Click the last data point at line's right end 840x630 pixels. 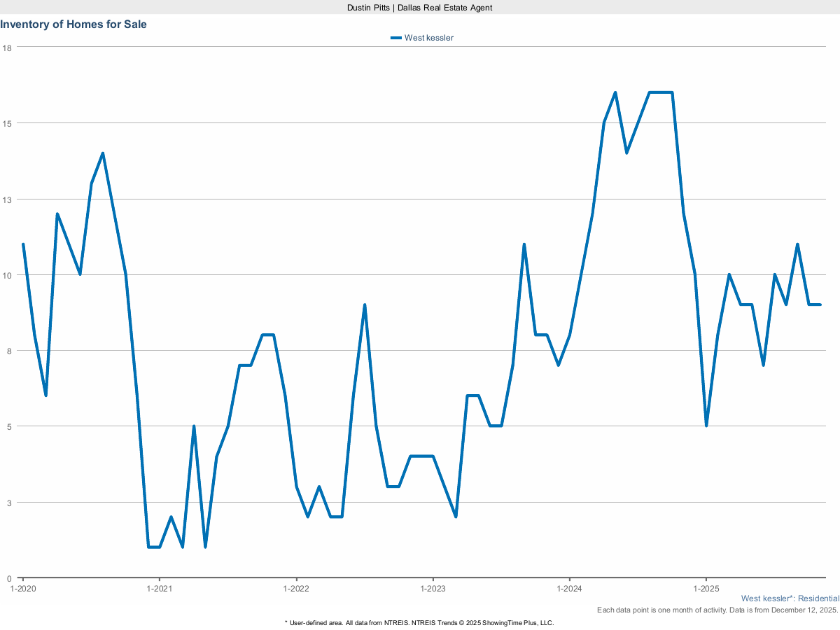[820, 304]
